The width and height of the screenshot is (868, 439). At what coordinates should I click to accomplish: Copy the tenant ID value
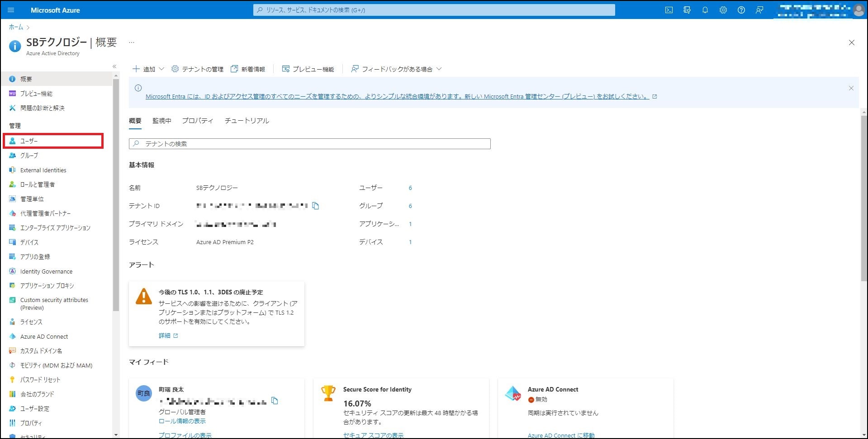[x=316, y=206]
